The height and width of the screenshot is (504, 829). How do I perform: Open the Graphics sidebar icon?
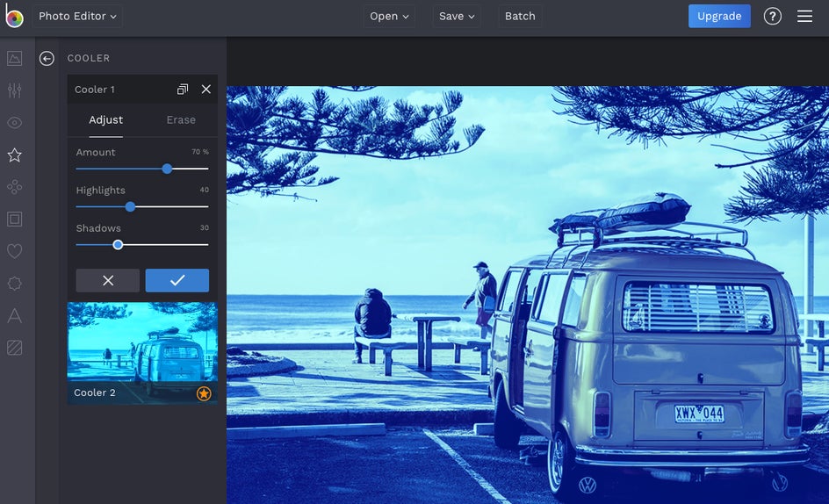click(x=15, y=284)
